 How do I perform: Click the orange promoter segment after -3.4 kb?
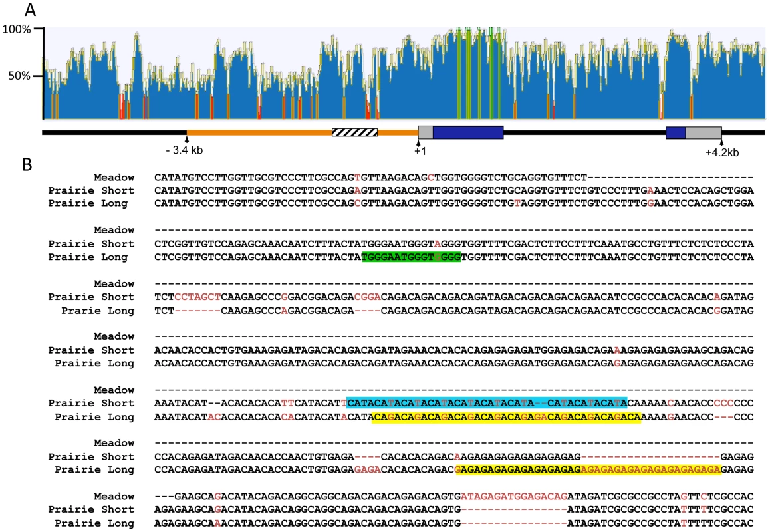click(259, 132)
